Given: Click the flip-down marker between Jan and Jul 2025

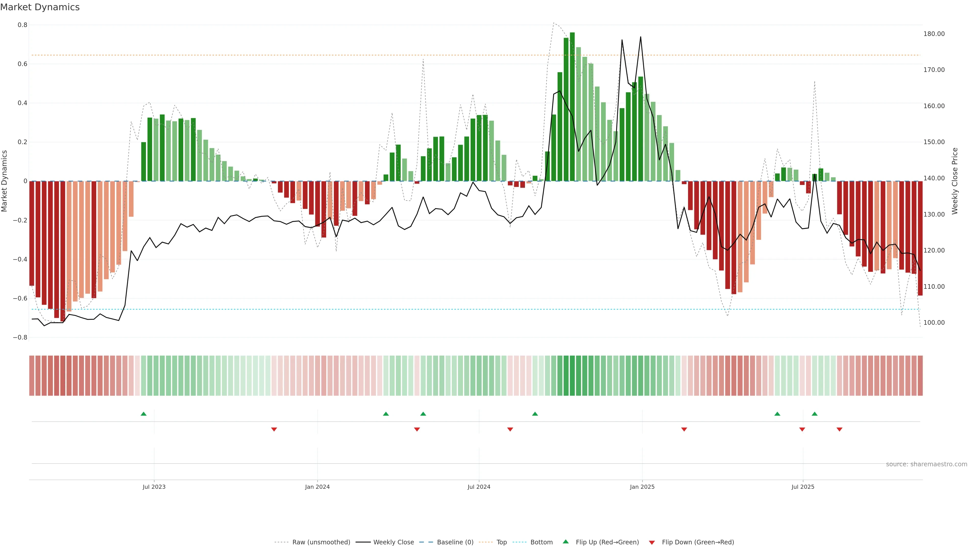Looking at the screenshot, I should tap(684, 429).
